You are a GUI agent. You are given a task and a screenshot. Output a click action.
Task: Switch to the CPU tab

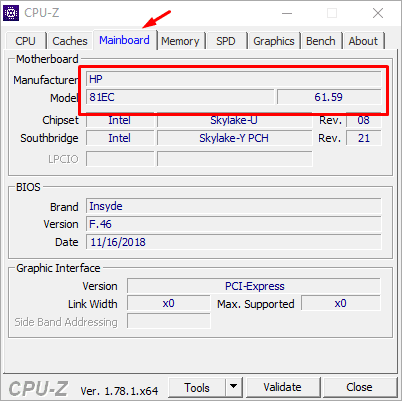tap(25, 41)
